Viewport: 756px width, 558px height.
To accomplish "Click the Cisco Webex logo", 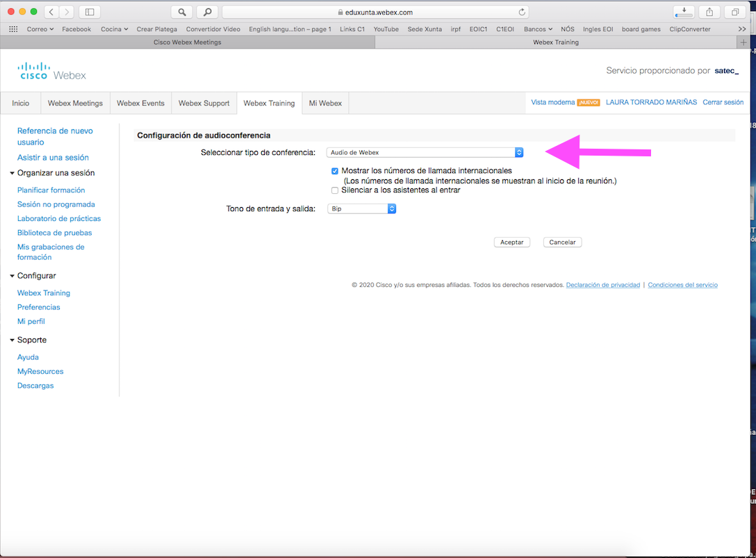I will tap(52, 71).
